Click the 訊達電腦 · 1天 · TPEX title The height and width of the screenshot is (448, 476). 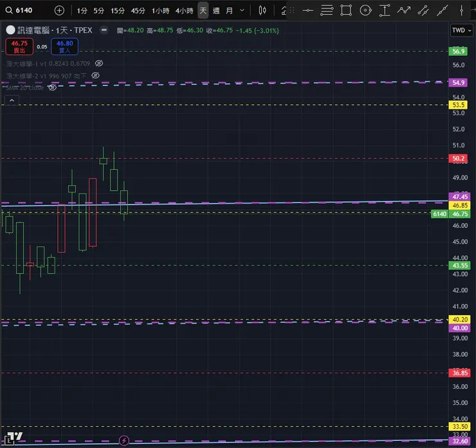55,30
